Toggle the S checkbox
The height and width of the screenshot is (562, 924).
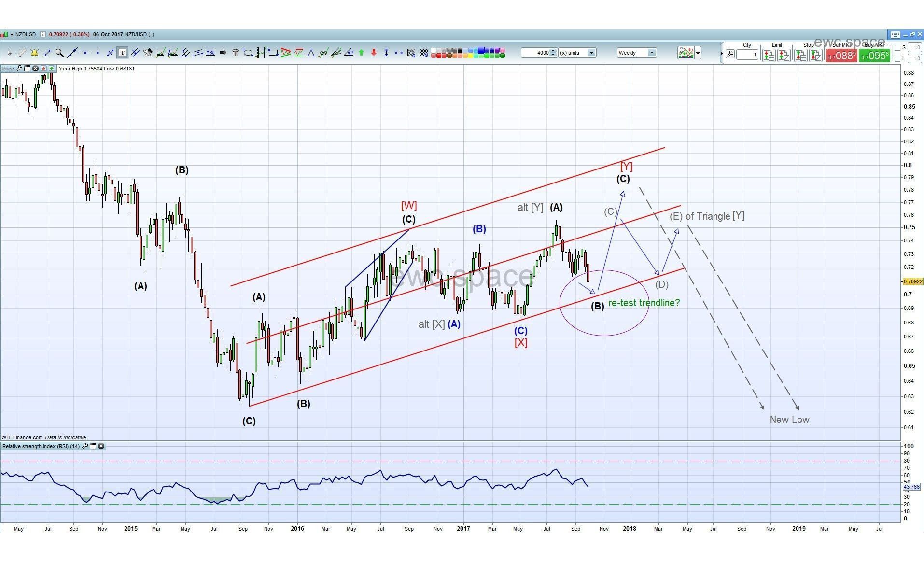[897, 48]
